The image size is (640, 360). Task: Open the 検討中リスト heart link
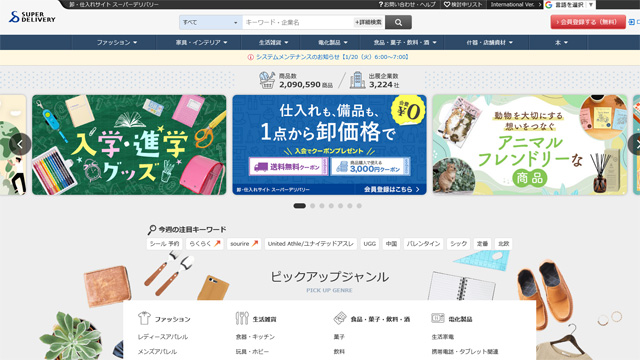(x=463, y=4)
